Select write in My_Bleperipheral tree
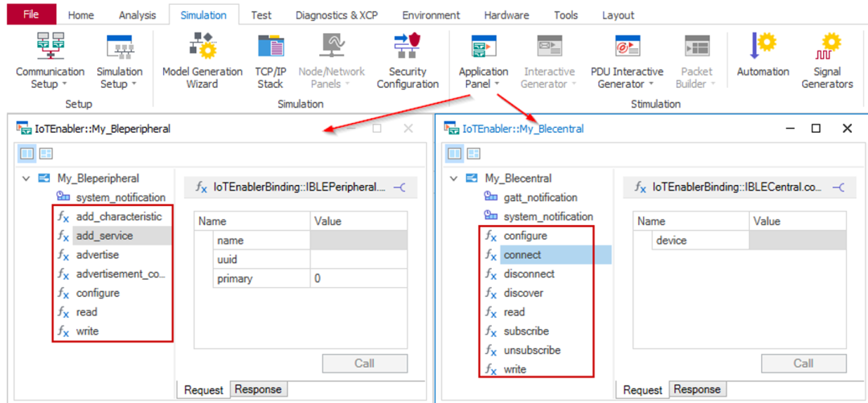This screenshot has width=868, height=403. click(x=88, y=331)
